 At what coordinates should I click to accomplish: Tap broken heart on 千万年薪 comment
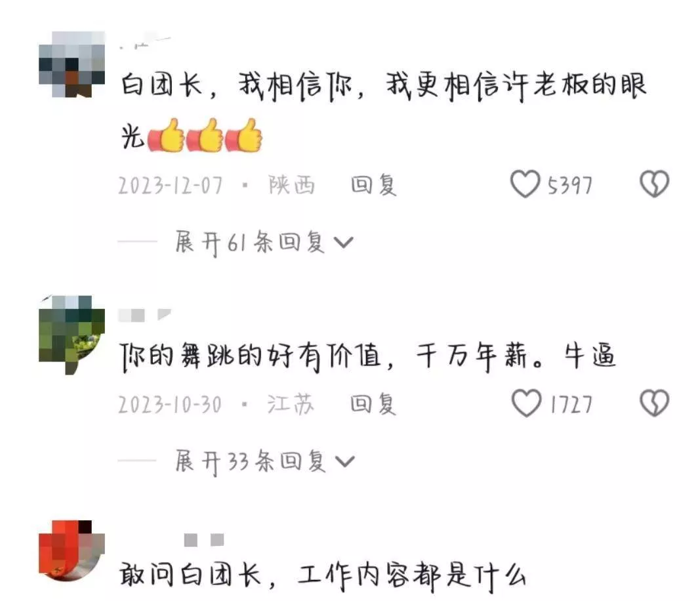coord(655,404)
